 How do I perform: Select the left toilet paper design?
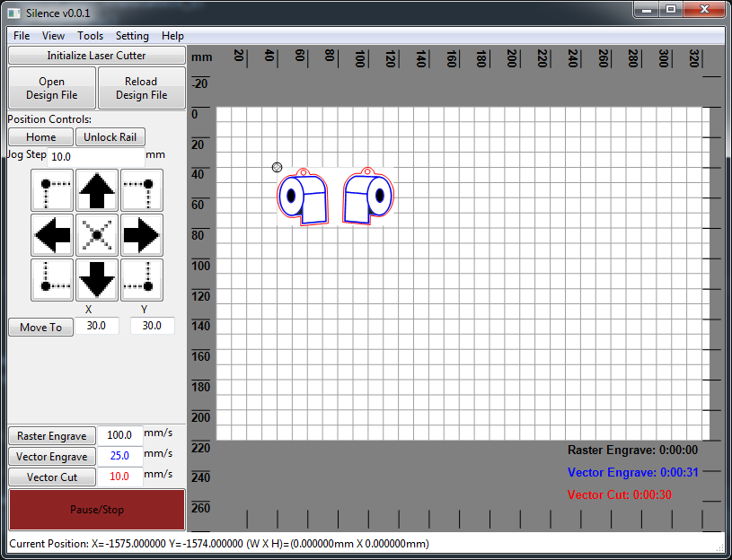click(303, 197)
